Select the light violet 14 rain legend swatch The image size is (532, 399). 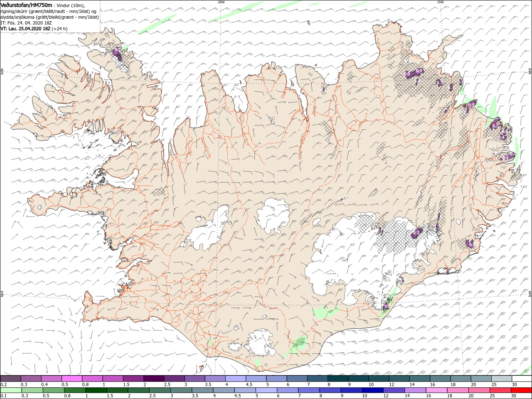point(415,390)
